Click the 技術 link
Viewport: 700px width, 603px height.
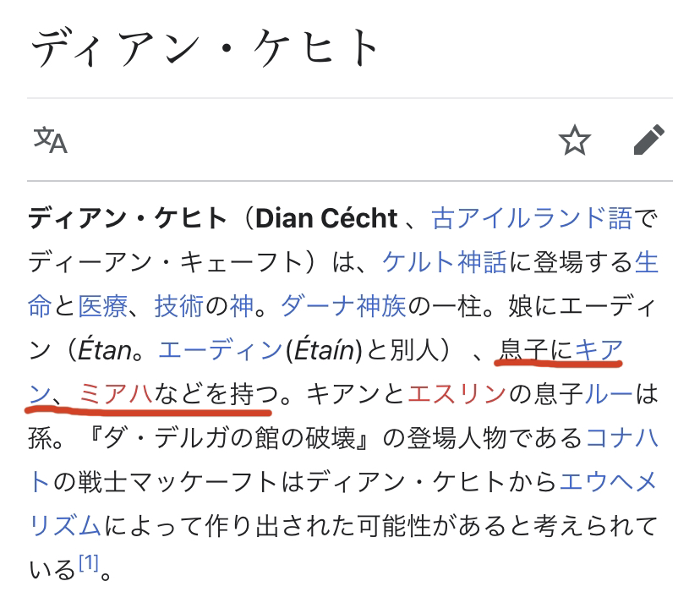179,306
